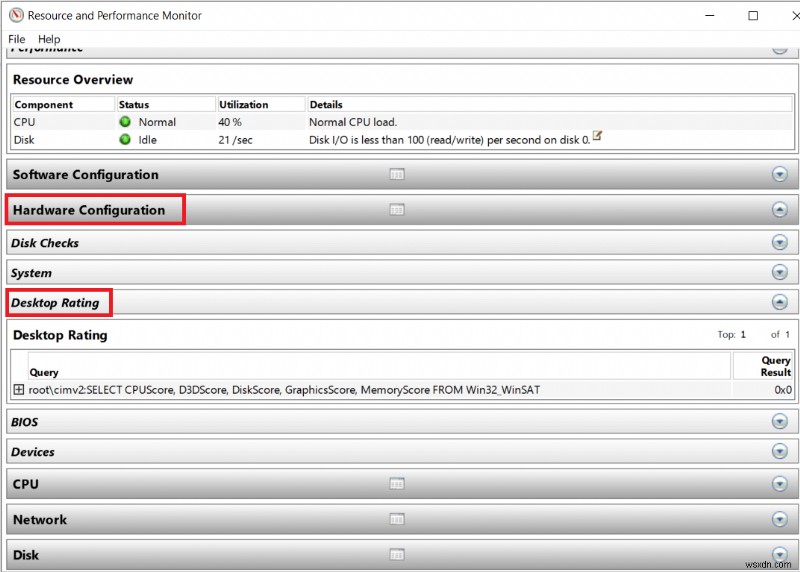Expand the CPU section with arrow
This screenshot has height=572, width=800.
(779, 484)
